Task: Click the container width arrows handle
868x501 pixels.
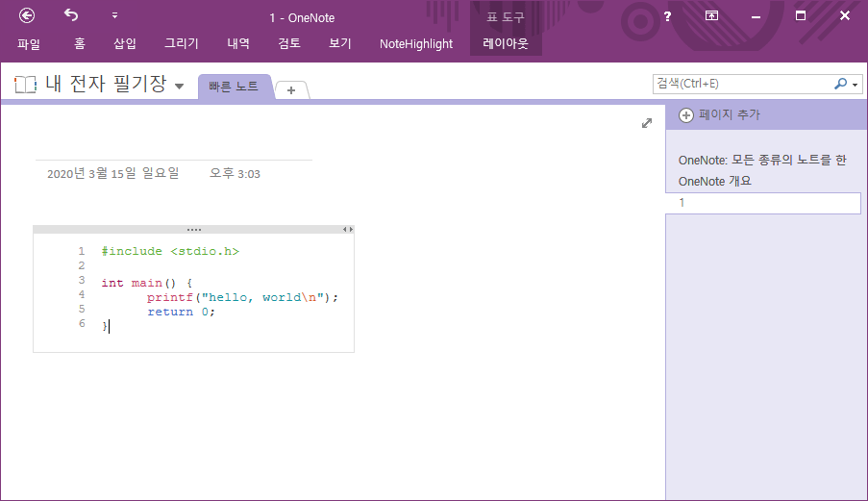Action: coord(348,229)
